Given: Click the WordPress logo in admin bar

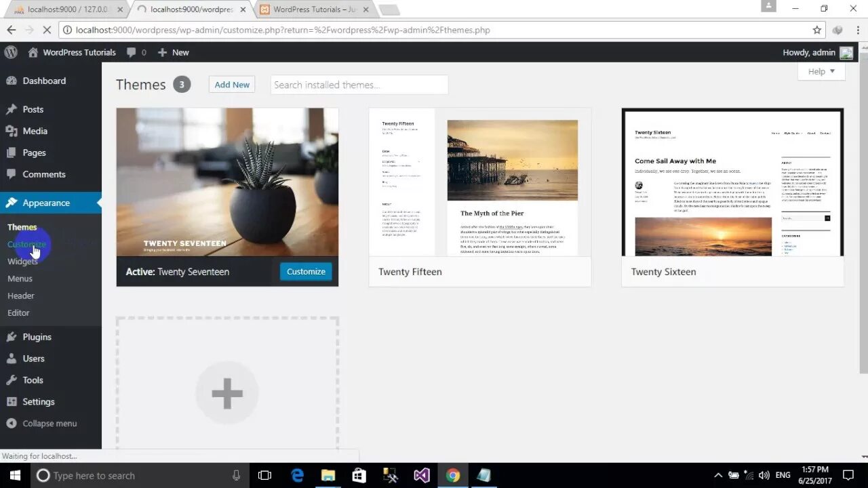Looking at the screenshot, I should tap(11, 52).
